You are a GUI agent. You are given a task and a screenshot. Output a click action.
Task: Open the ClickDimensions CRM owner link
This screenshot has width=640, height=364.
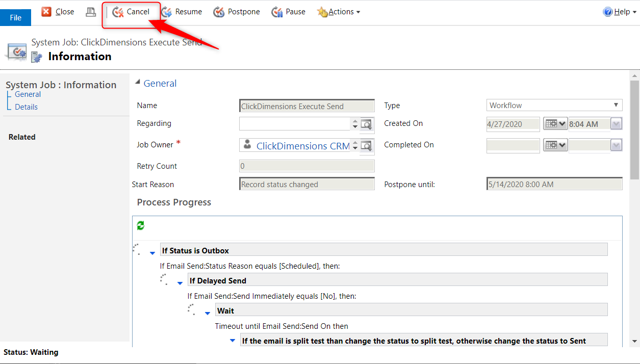point(304,145)
